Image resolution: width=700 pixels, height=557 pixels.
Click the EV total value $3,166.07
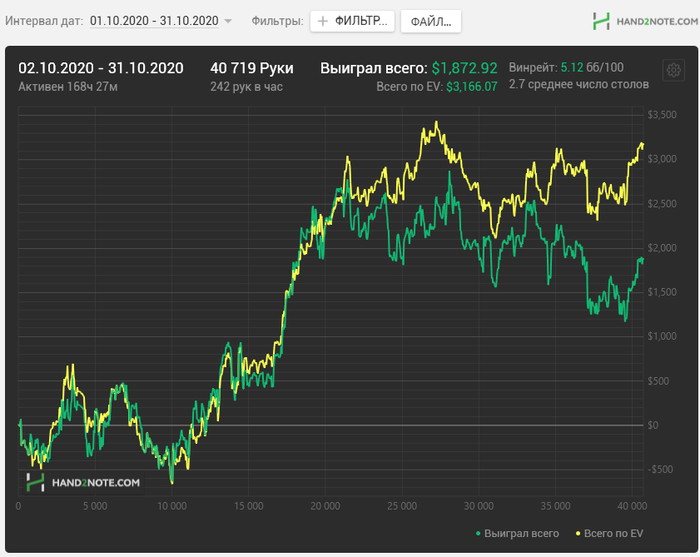coord(471,87)
